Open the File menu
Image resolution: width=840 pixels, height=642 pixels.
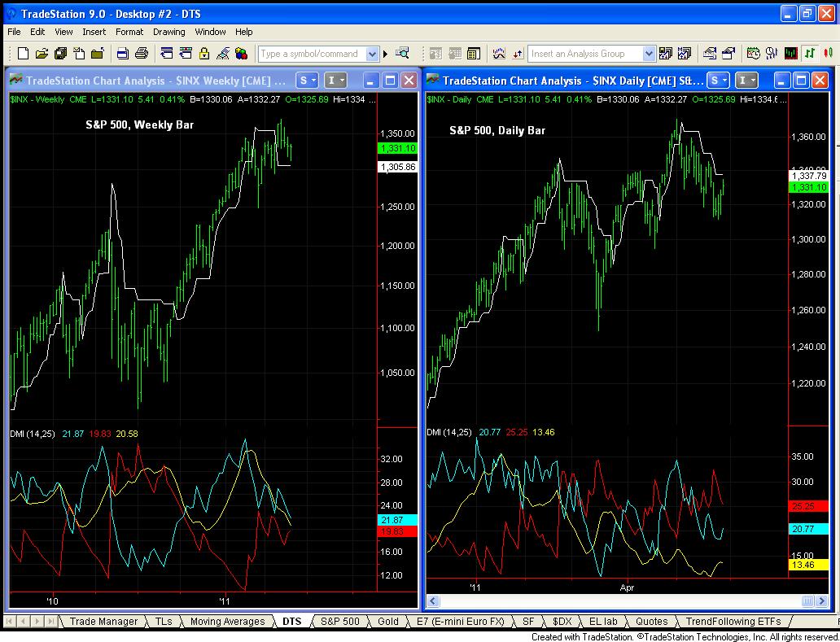[x=14, y=32]
